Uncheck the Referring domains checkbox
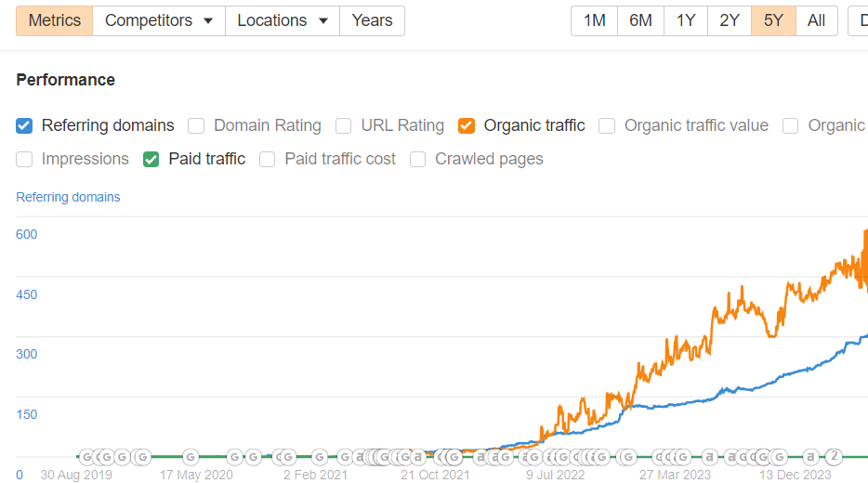868x483 pixels. tap(24, 125)
